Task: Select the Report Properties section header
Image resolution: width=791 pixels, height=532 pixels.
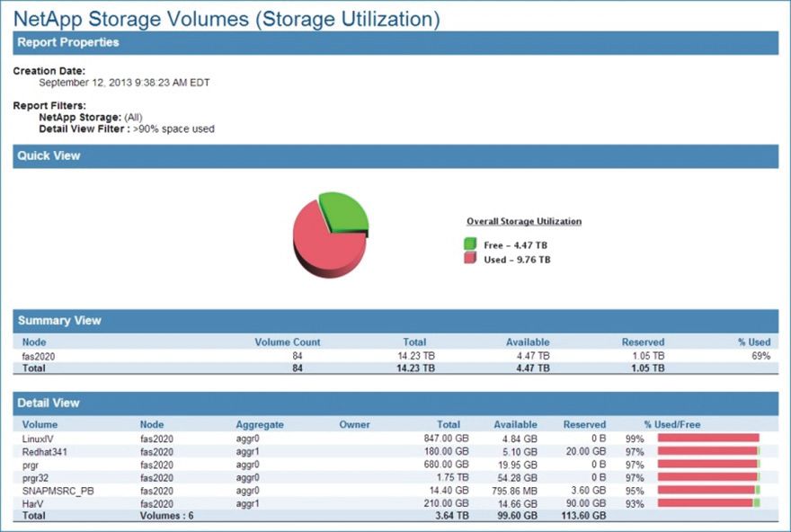Action: point(395,43)
